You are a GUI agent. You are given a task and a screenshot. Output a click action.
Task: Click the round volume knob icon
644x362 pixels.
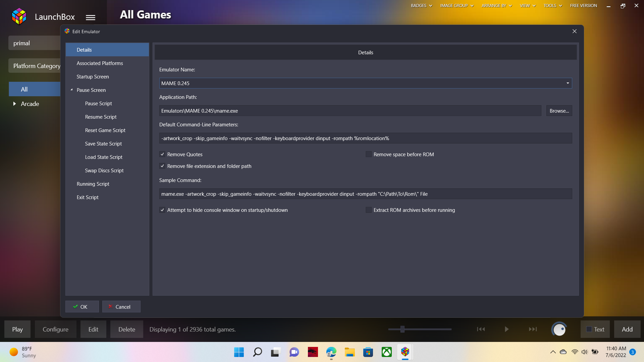point(559,329)
